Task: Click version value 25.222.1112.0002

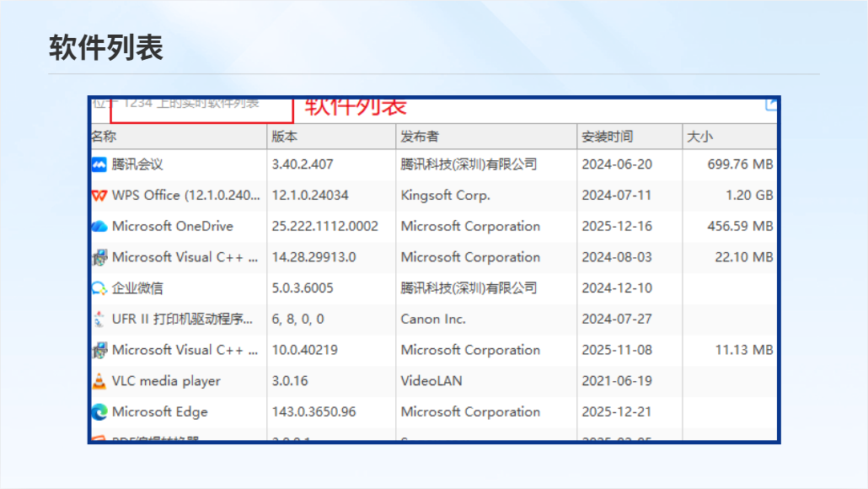Action: [x=325, y=227]
